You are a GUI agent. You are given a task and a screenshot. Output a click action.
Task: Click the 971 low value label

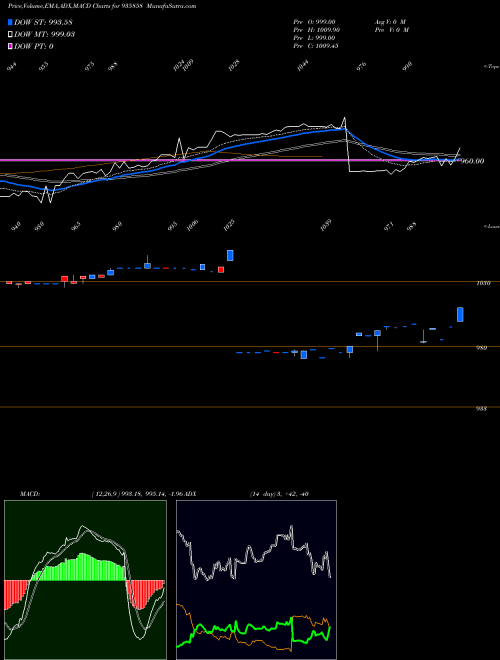pos(388,226)
